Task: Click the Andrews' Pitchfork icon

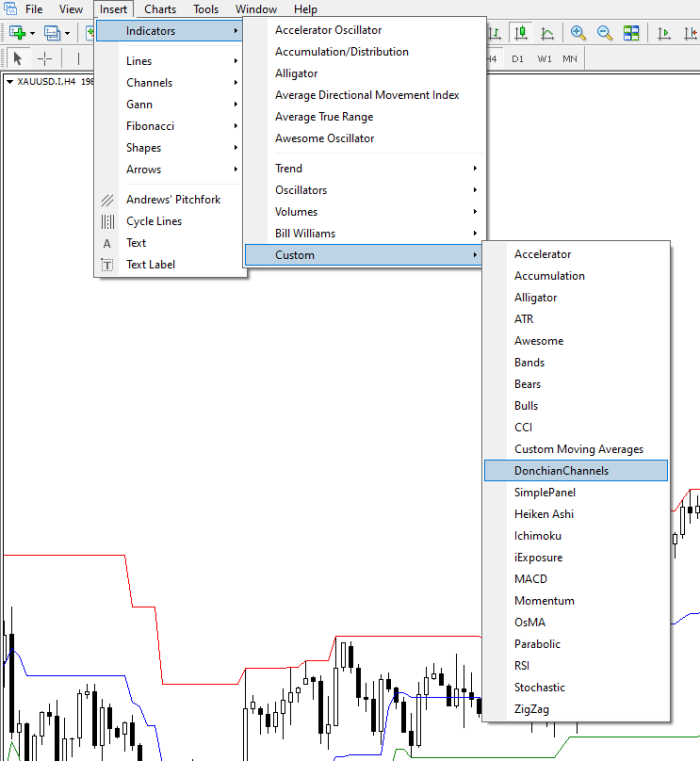Action: [x=107, y=200]
